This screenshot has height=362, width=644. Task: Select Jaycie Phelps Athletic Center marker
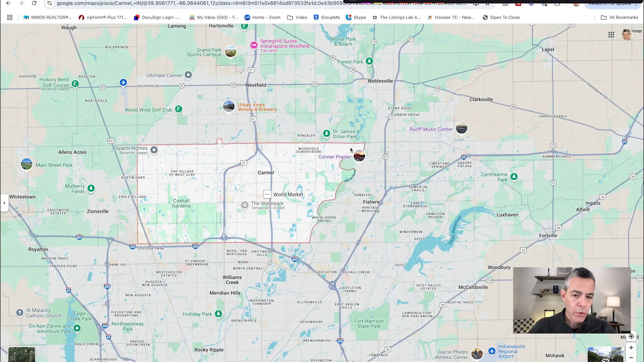click(477, 353)
